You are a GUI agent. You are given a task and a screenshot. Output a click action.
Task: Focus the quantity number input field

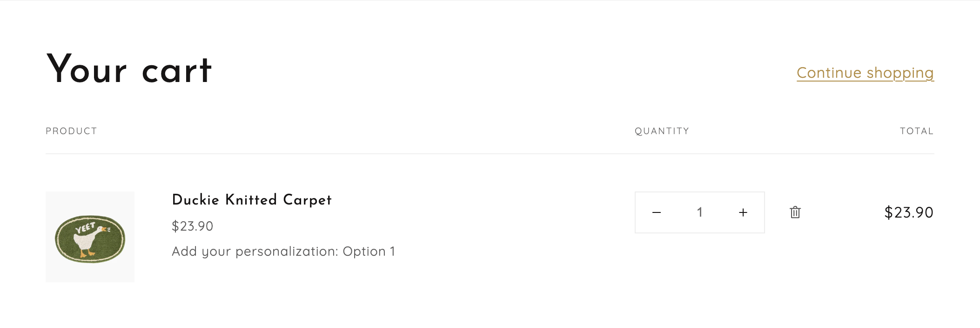click(x=699, y=212)
